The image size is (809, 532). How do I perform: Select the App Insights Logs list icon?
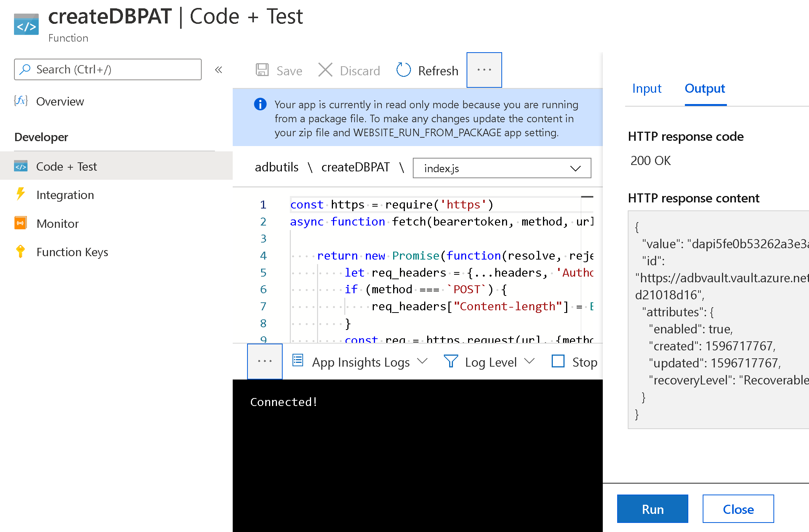pyautogui.click(x=298, y=361)
